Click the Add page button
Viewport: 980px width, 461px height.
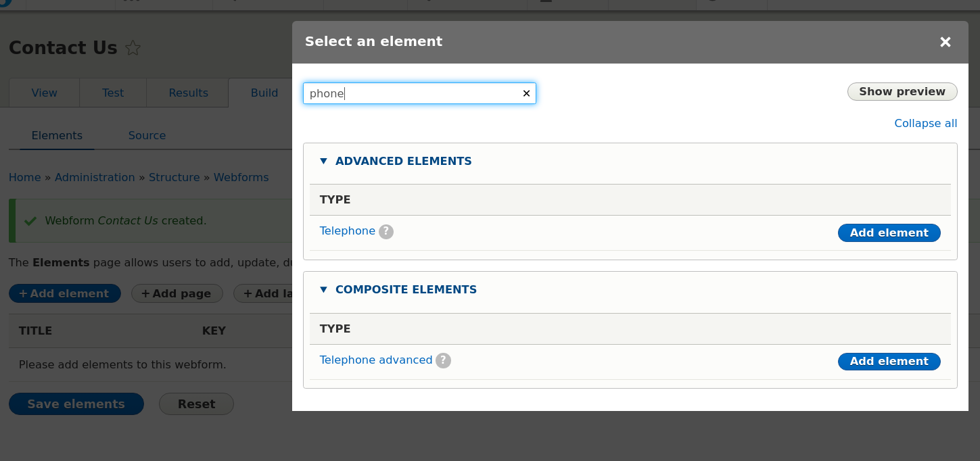pyautogui.click(x=177, y=293)
